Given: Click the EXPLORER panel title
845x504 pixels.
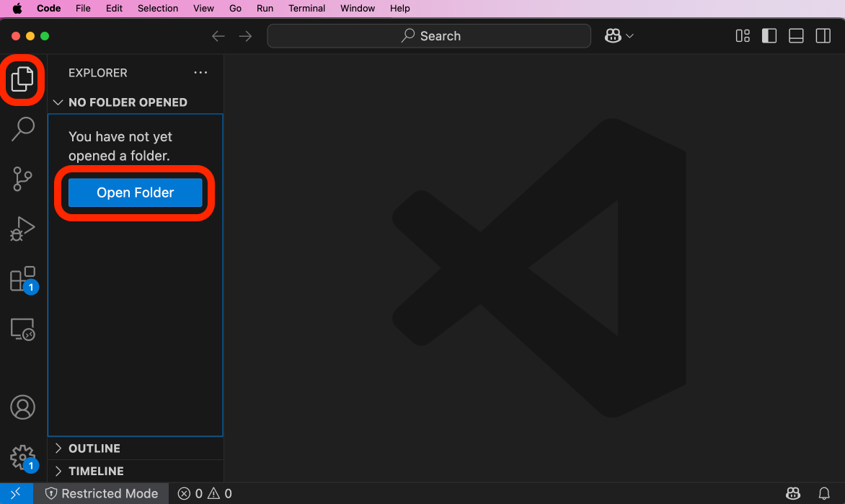Looking at the screenshot, I should coord(97,73).
